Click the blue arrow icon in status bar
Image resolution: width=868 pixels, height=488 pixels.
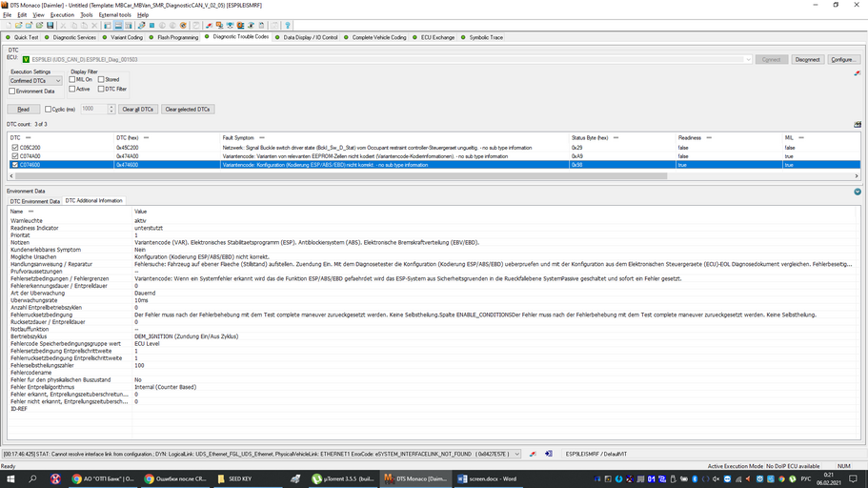[x=548, y=454]
